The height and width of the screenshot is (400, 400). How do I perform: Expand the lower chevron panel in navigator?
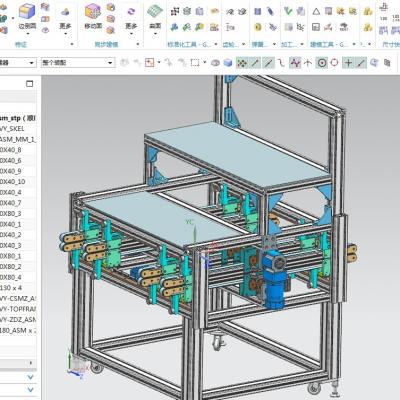pos(30,389)
